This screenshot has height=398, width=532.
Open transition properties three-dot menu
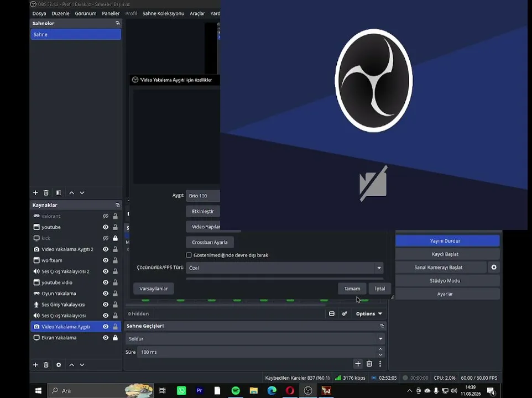click(380, 364)
